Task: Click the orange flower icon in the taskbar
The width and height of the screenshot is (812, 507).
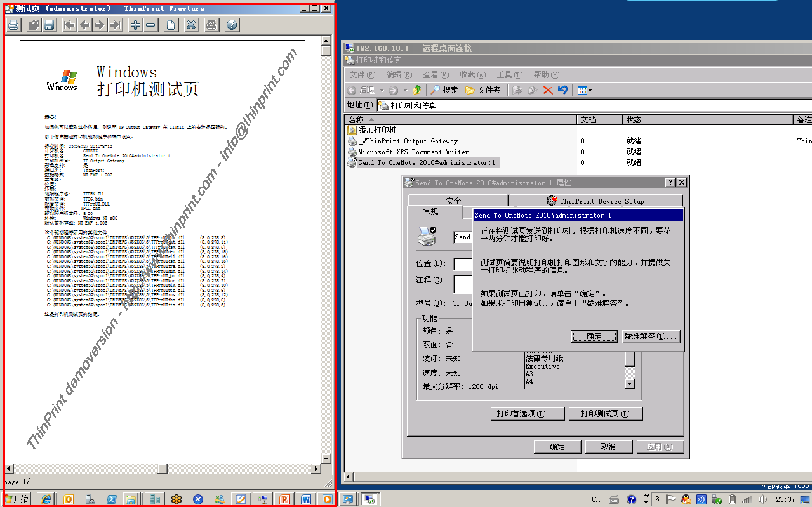Action: (x=176, y=499)
